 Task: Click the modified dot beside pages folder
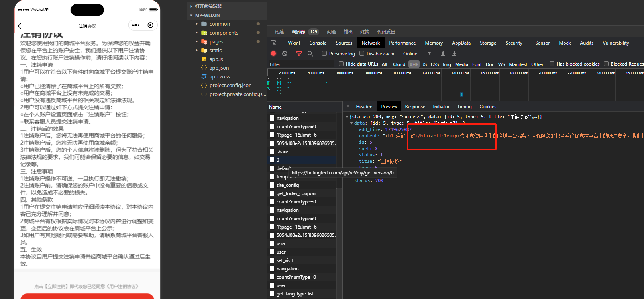point(258,41)
